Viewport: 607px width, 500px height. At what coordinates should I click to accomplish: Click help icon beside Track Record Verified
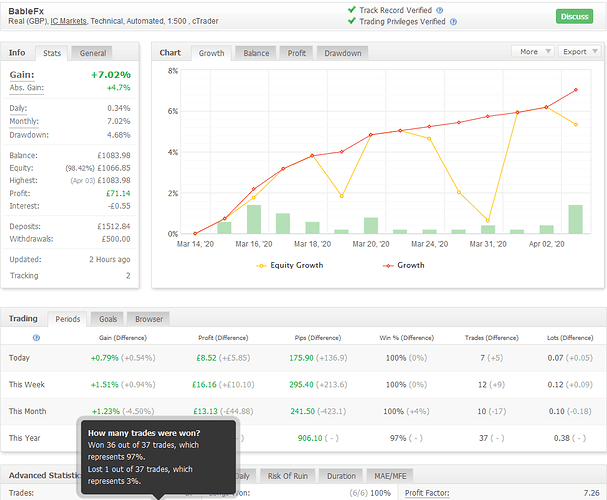[439, 10]
